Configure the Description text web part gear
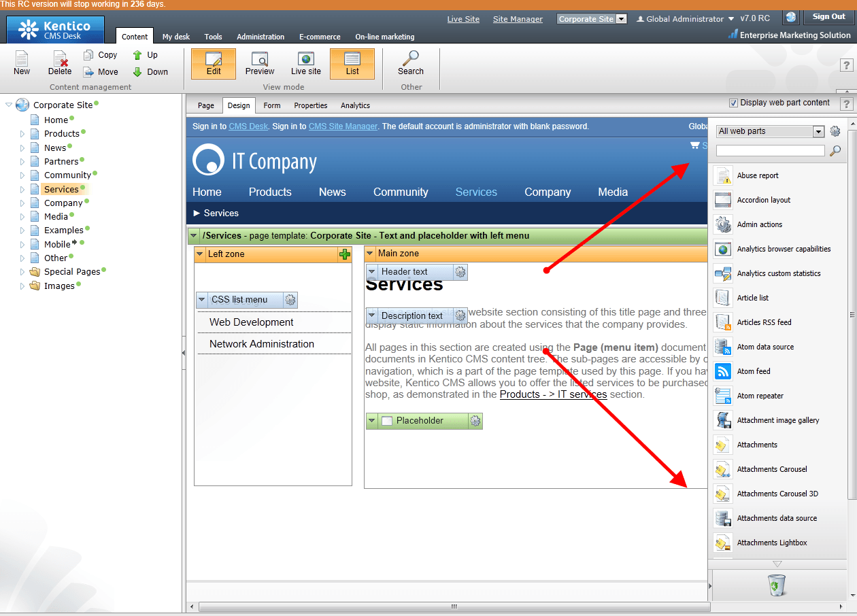Screen dimensions: 857x616 coord(460,315)
